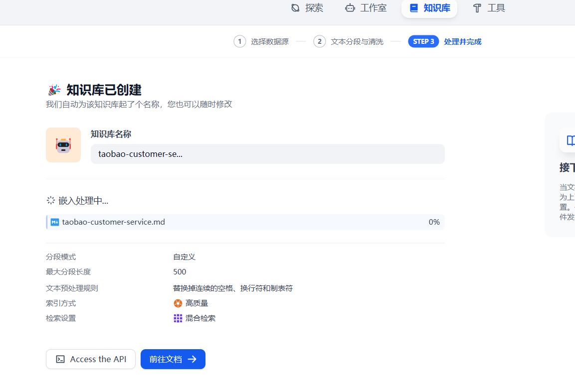Screen dimensions: 575x392
Task: Click the 我们自动为该知识库起了个名称 subtitle text
Action: pyautogui.click(x=139, y=105)
